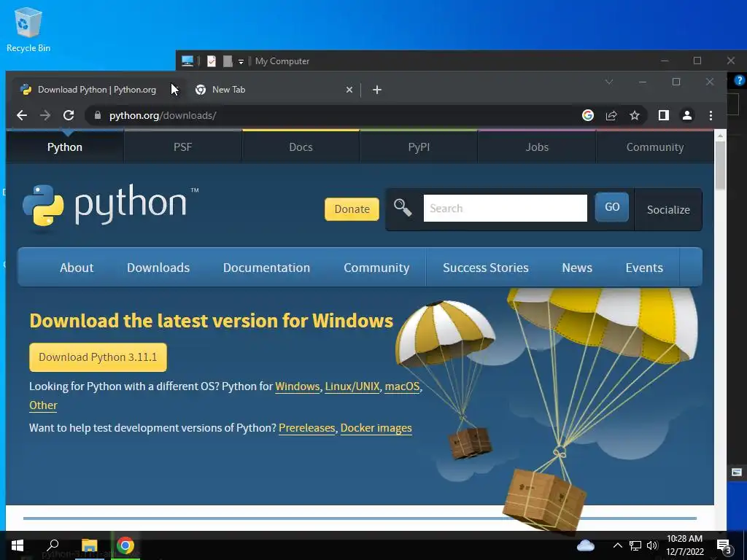
Task: Click the page's vertical scrollbar thumb
Action: point(720,165)
